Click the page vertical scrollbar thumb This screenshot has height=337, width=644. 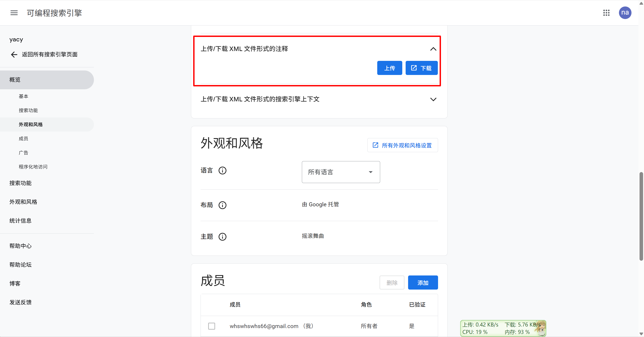pyautogui.click(x=641, y=216)
